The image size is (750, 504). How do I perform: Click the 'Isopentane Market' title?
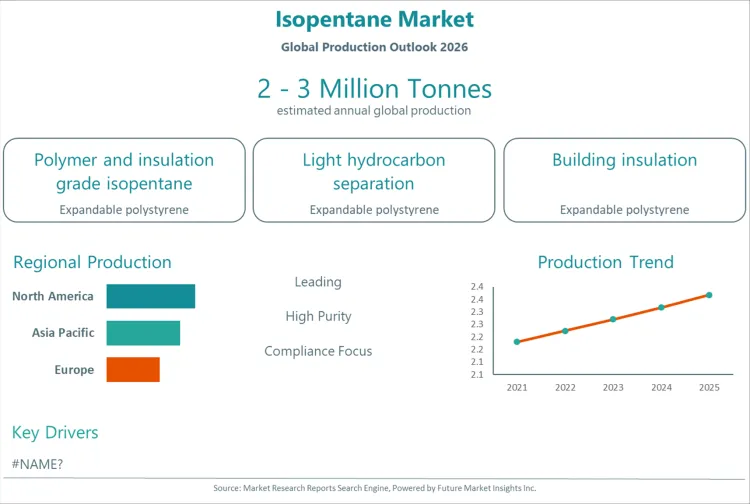click(375, 20)
